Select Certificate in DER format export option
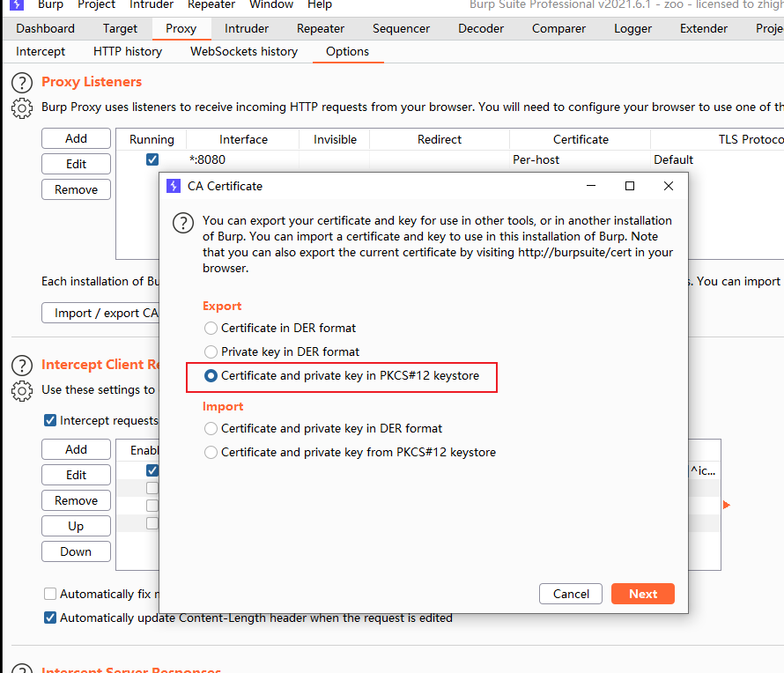Image resolution: width=784 pixels, height=673 pixels. [211, 328]
